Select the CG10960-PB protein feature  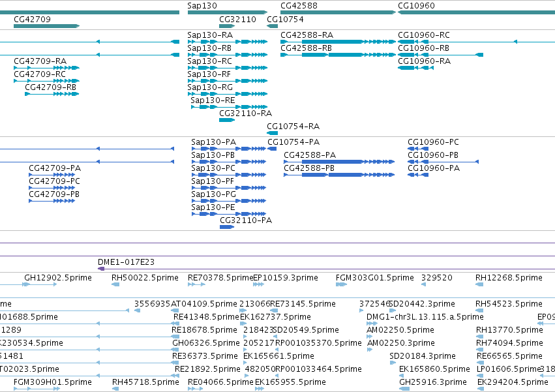pos(443,162)
